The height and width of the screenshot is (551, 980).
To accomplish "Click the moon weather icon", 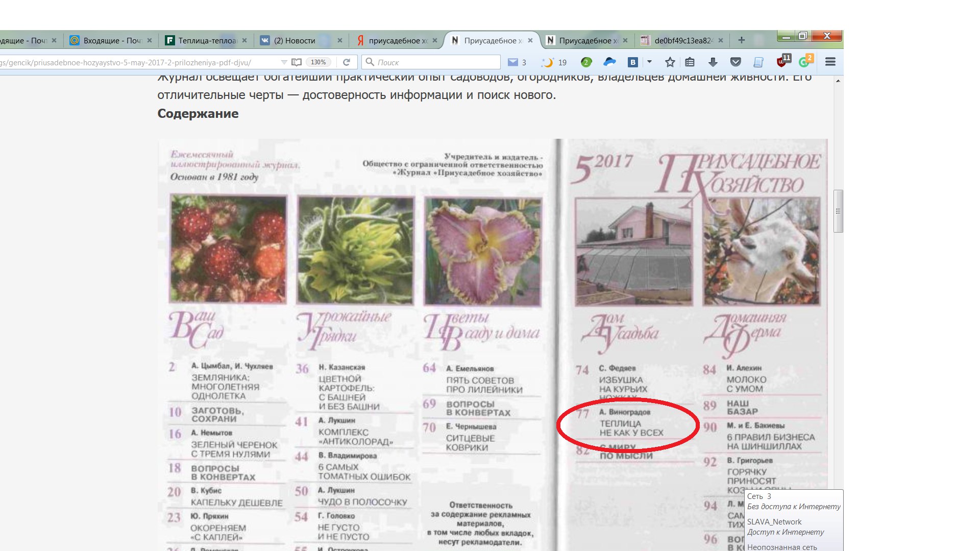I will coord(548,62).
